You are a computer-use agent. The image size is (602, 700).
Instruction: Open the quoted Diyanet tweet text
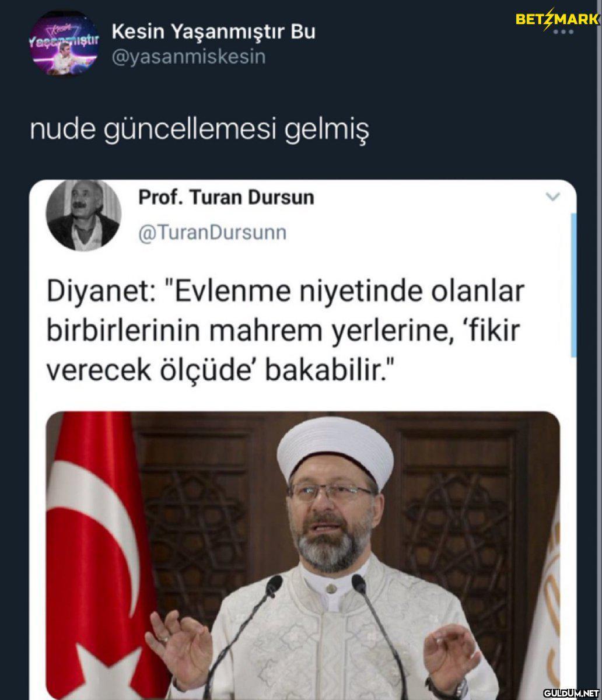tap(285, 331)
